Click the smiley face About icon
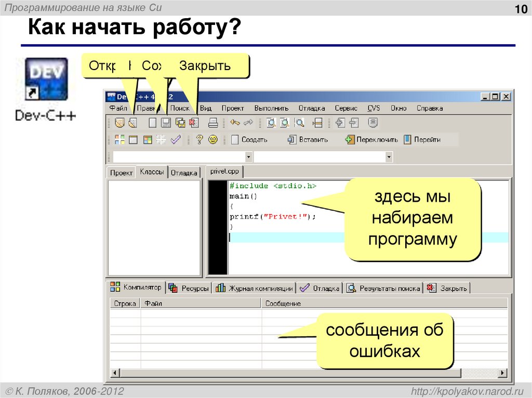 tap(213, 140)
